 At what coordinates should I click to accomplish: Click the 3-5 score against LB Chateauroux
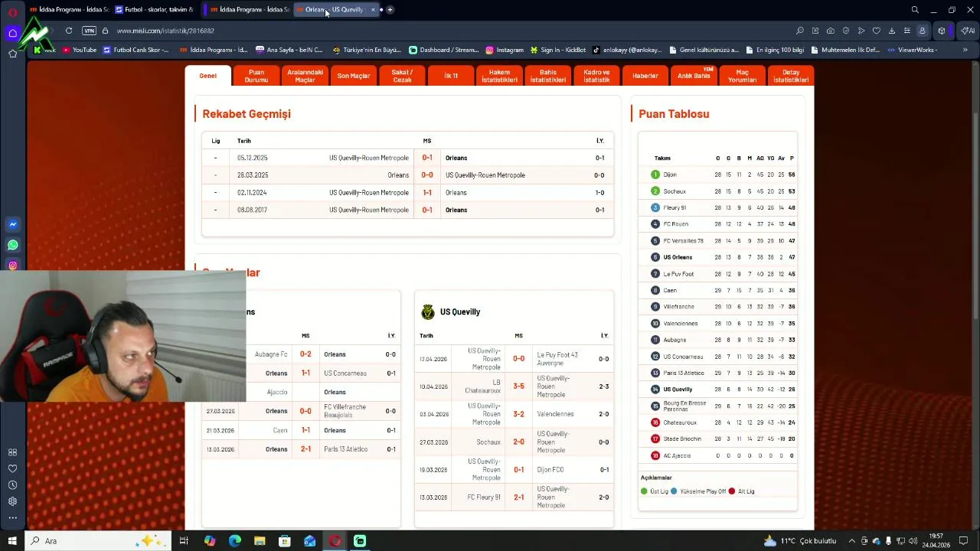click(x=518, y=386)
